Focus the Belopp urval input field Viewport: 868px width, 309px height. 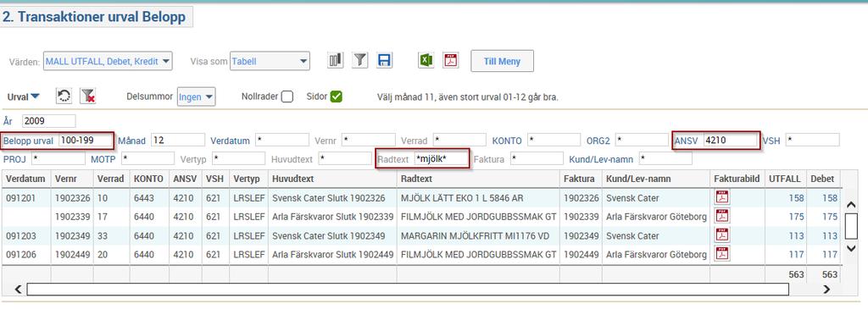click(86, 141)
